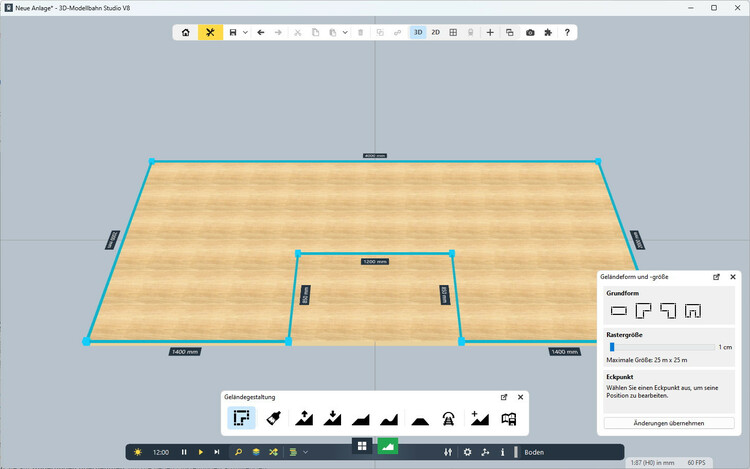The width and height of the screenshot is (750, 469).
Task: Step the simulation forward
Action: click(x=217, y=452)
